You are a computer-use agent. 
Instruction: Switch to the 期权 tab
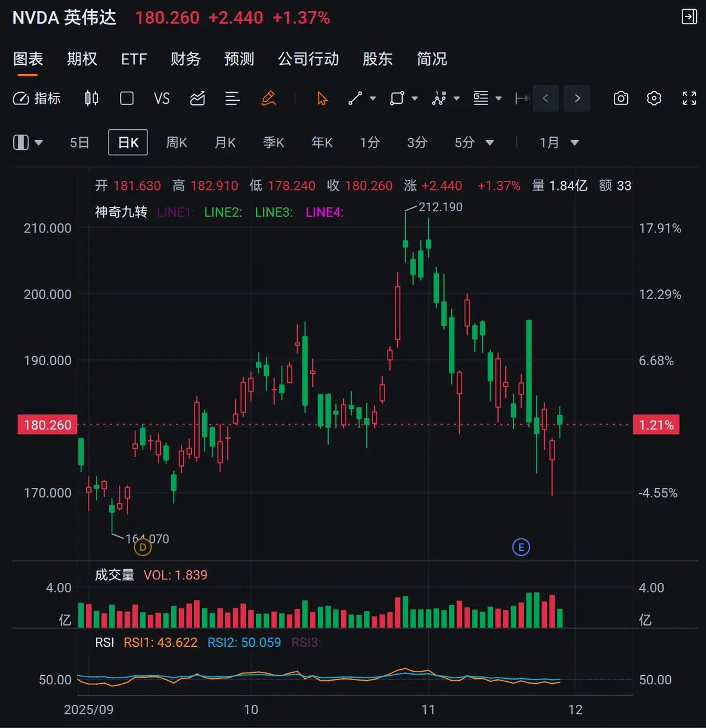pyautogui.click(x=82, y=59)
